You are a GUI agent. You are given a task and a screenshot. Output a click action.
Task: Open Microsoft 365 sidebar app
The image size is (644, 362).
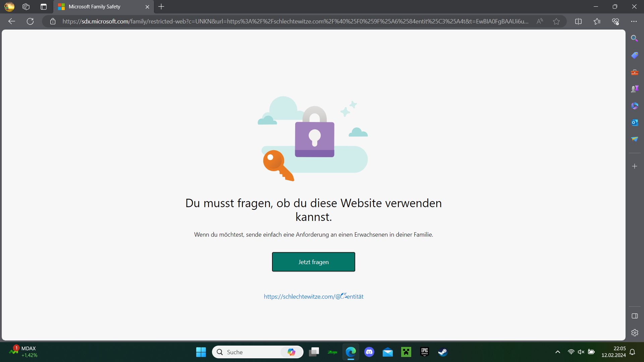tap(634, 106)
